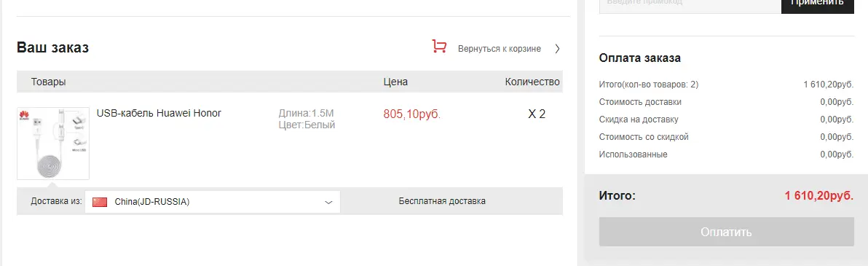Click the 'Цена' column header

point(395,82)
